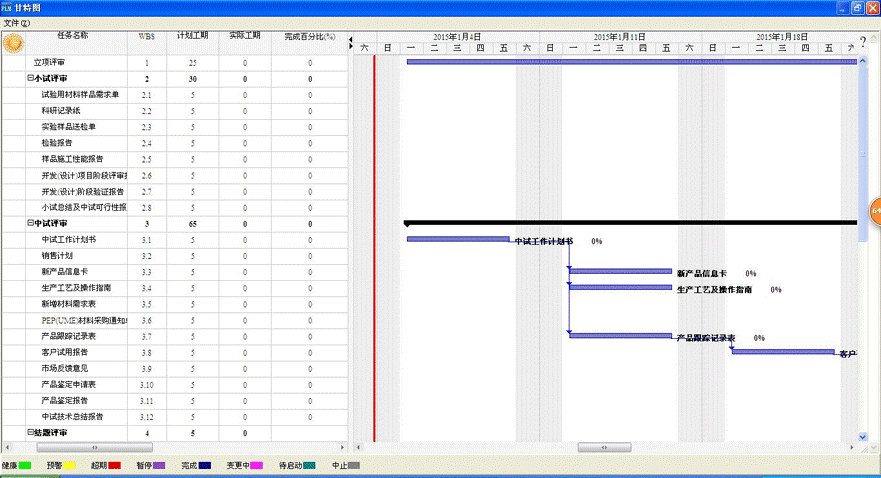881x478 pixels.
Task: Collapse the 小试评审 task group
Action: click(x=30, y=78)
